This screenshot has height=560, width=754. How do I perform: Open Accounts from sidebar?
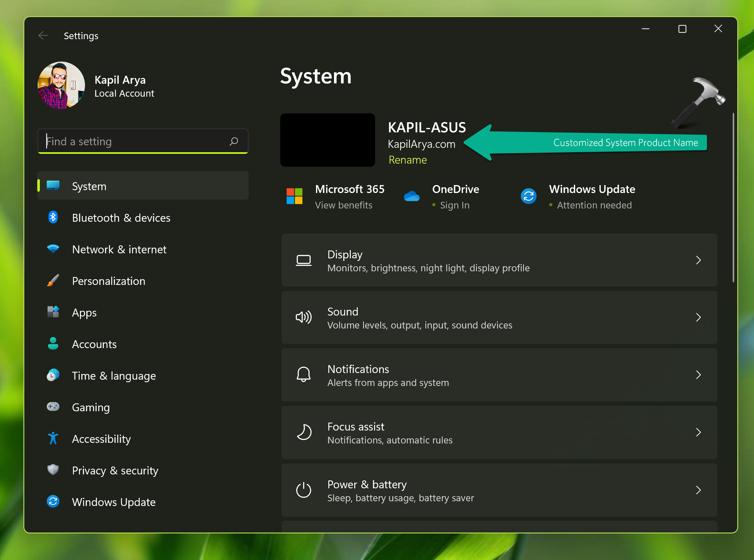tap(94, 344)
